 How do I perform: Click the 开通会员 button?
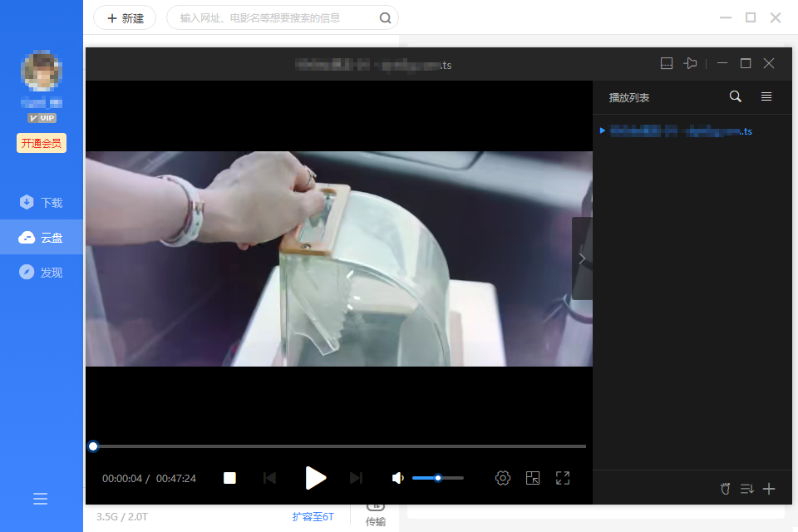coord(42,143)
